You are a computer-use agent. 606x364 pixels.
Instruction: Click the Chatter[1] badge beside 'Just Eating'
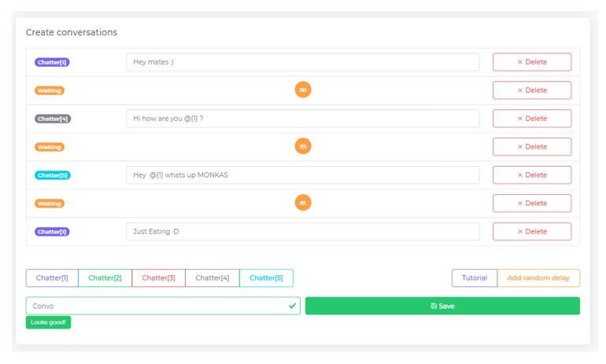(x=52, y=232)
